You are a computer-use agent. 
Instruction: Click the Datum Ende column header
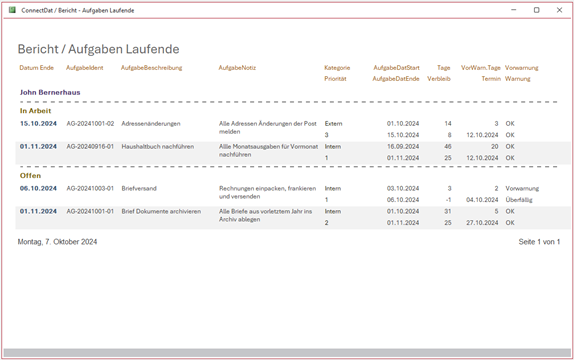coord(37,68)
